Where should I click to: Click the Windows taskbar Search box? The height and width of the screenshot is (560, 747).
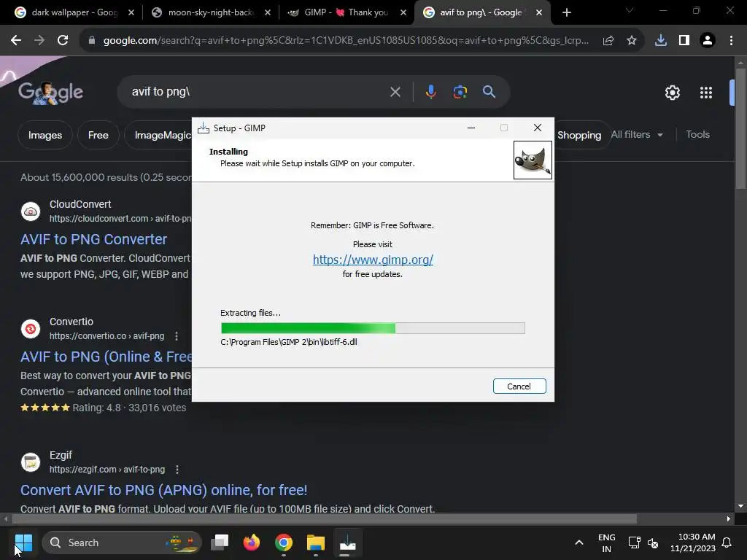pyautogui.click(x=122, y=542)
